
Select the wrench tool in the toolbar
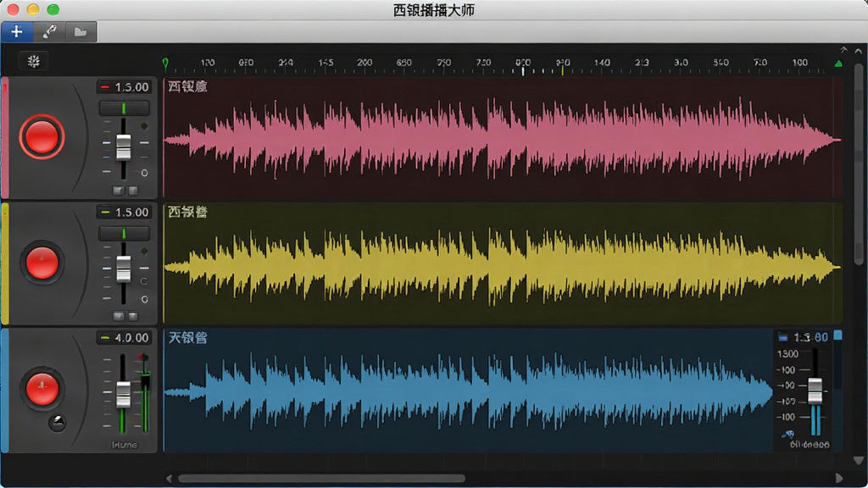49,31
